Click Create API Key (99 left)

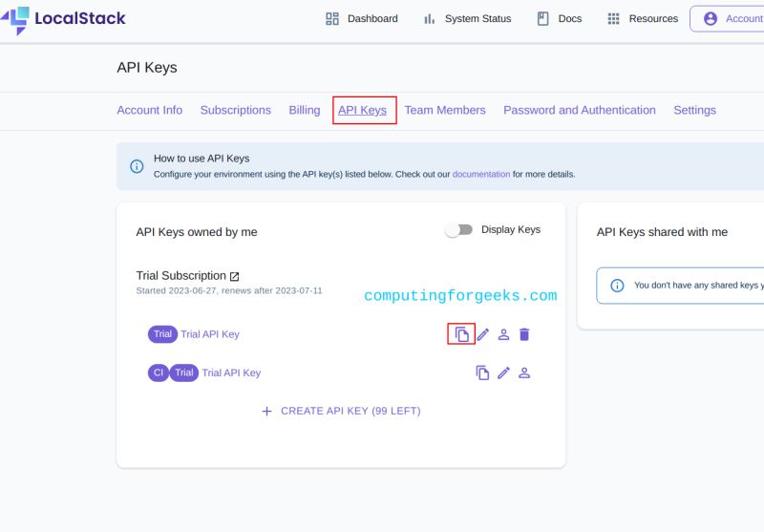click(341, 412)
